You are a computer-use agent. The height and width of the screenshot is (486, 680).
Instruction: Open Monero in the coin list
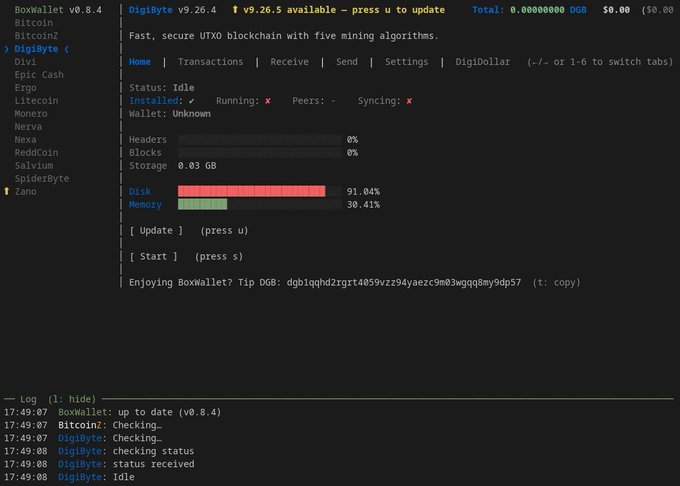click(31, 114)
